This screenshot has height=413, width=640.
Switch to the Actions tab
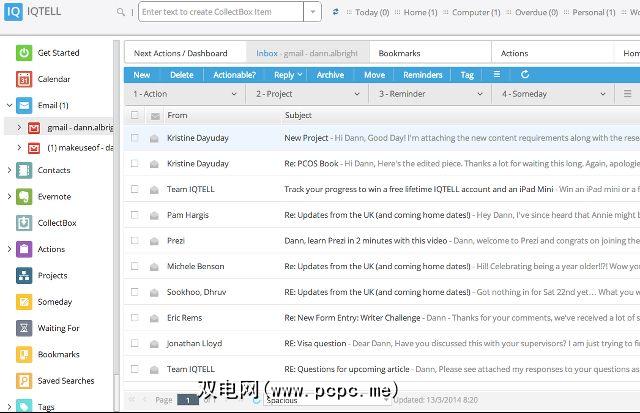point(553,53)
